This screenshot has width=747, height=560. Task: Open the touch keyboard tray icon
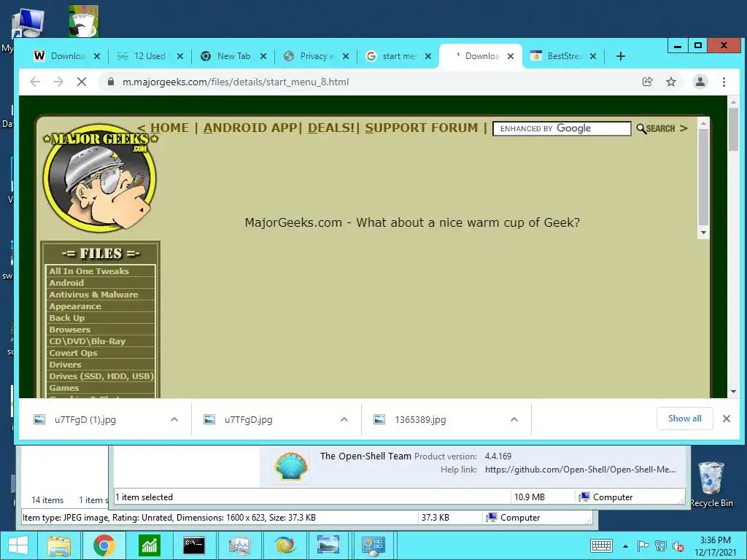coord(601,545)
